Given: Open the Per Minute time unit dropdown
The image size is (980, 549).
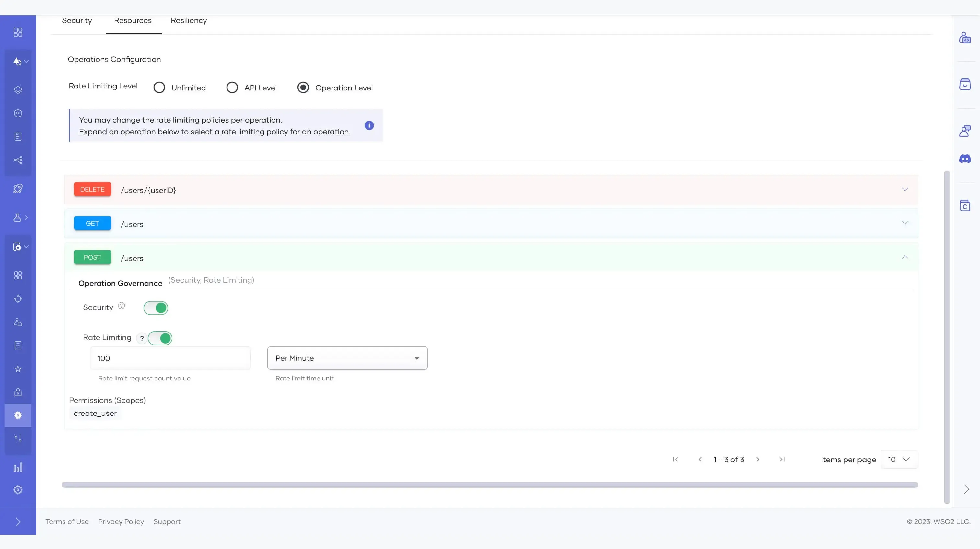Looking at the screenshot, I should coord(347,358).
